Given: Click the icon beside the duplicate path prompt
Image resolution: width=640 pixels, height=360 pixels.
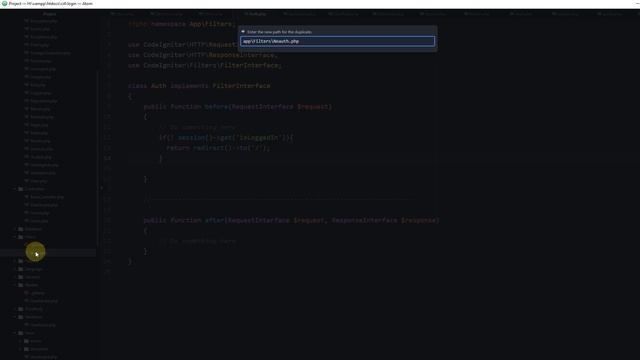Looking at the screenshot, I should click(x=243, y=31).
